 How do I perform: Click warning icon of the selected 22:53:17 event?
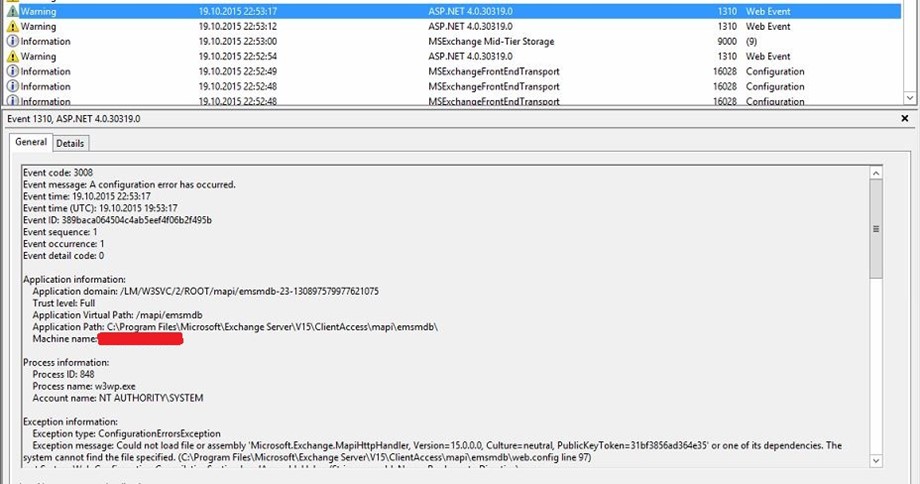12,11
